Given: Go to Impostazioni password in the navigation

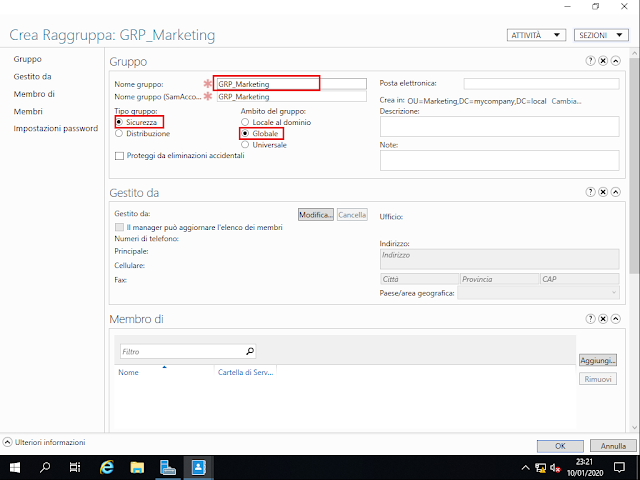Looking at the screenshot, I should [x=56, y=129].
